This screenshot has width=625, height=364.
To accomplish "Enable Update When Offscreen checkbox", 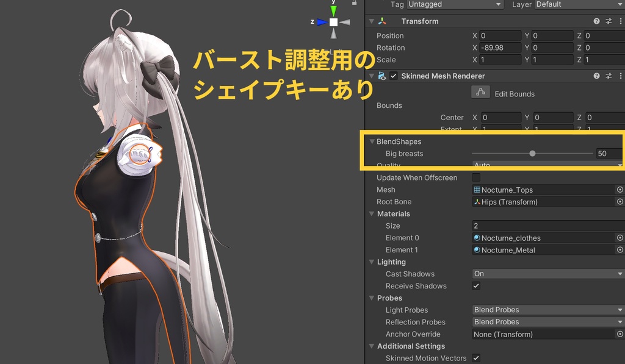I will tap(476, 177).
